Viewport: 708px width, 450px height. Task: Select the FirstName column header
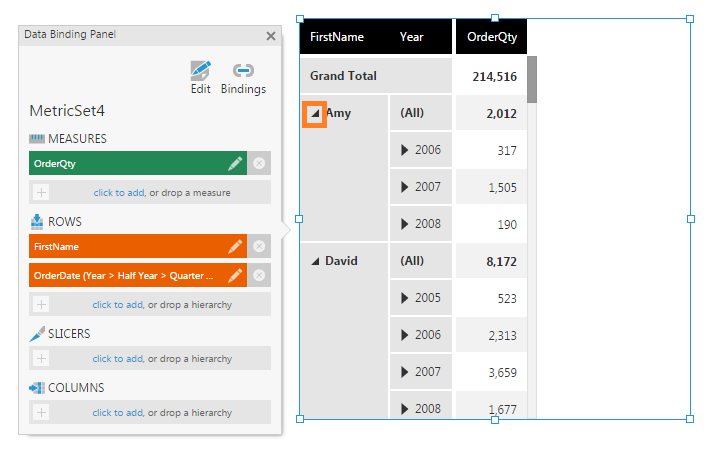337,37
